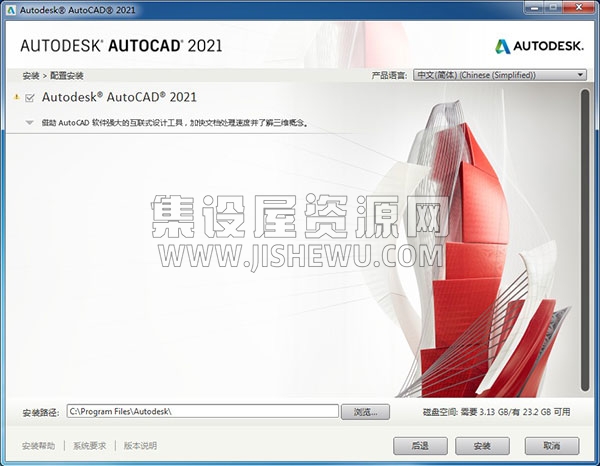Screen dimensions: 600x466
Task: Click the 浏览... browse button
Action: pos(365,412)
